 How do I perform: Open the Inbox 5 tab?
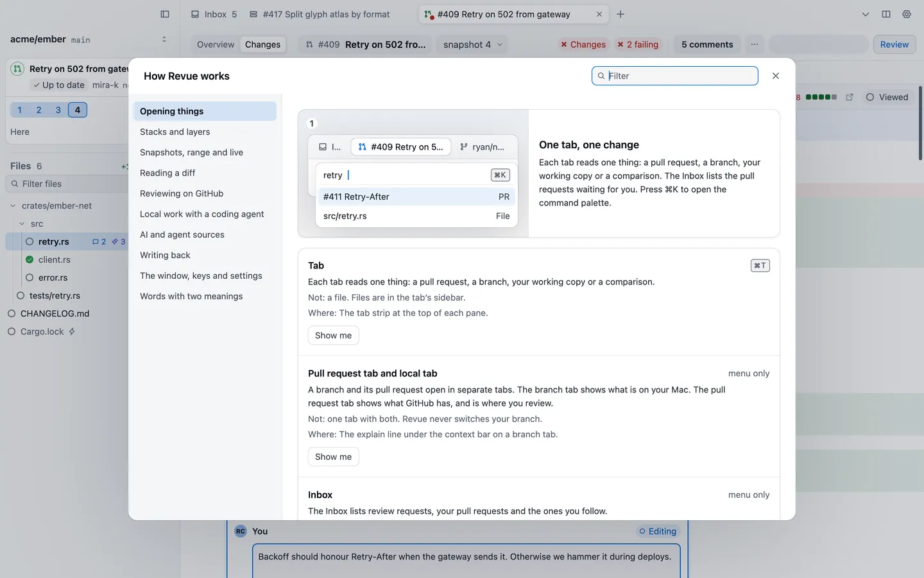(214, 14)
